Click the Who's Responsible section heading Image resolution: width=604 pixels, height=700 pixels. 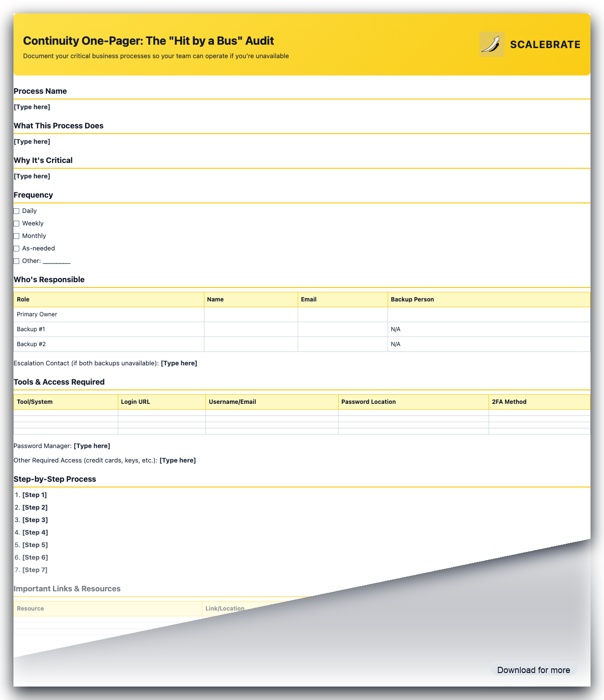(49, 279)
